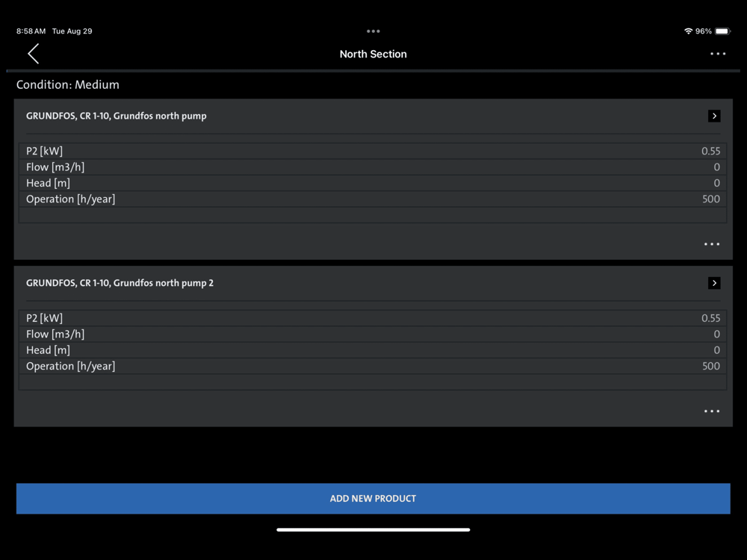Select P2 [kW] row of first pump
This screenshot has height=560, width=747.
point(373,151)
